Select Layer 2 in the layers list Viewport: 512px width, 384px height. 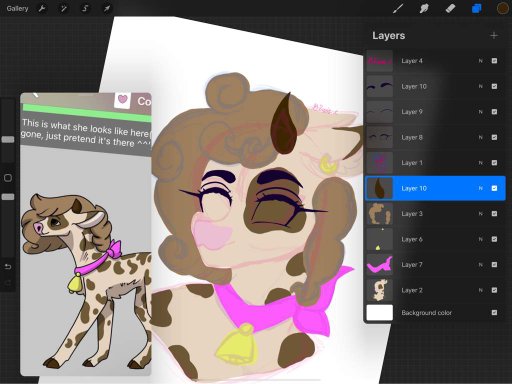[x=435, y=290]
